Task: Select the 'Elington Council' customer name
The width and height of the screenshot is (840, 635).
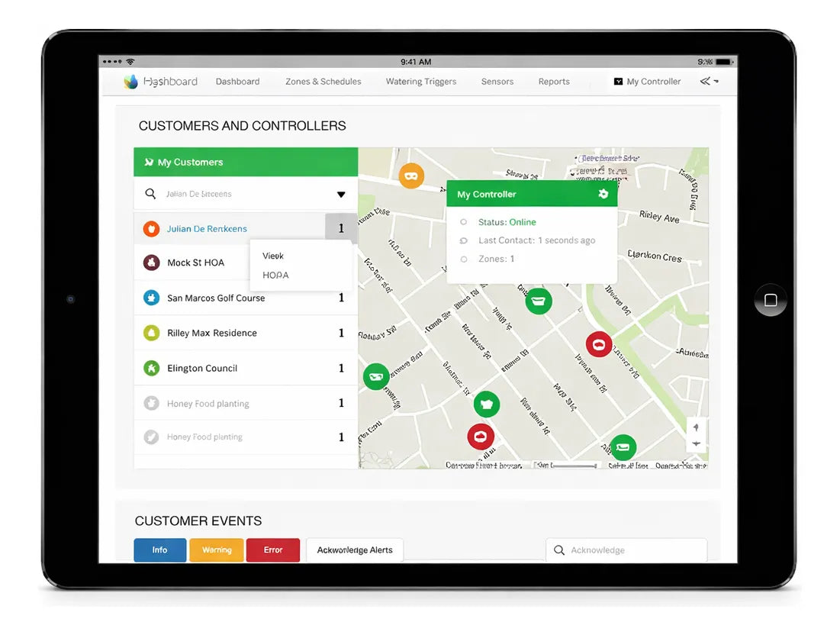Action: [202, 368]
